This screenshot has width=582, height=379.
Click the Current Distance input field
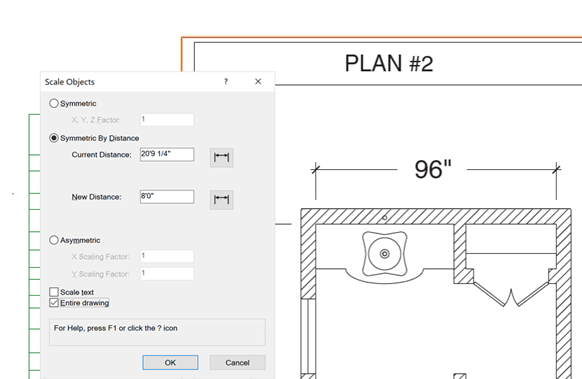pos(167,154)
